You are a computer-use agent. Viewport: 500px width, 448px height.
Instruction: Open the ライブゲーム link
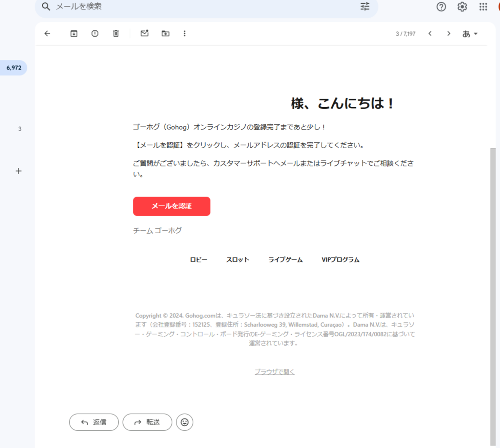(x=285, y=260)
